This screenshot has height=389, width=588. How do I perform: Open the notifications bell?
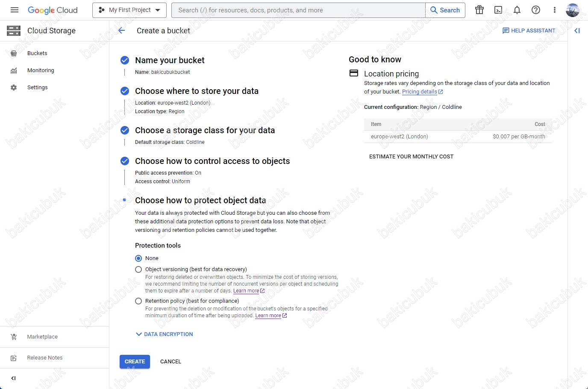pyautogui.click(x=517, y=10)
